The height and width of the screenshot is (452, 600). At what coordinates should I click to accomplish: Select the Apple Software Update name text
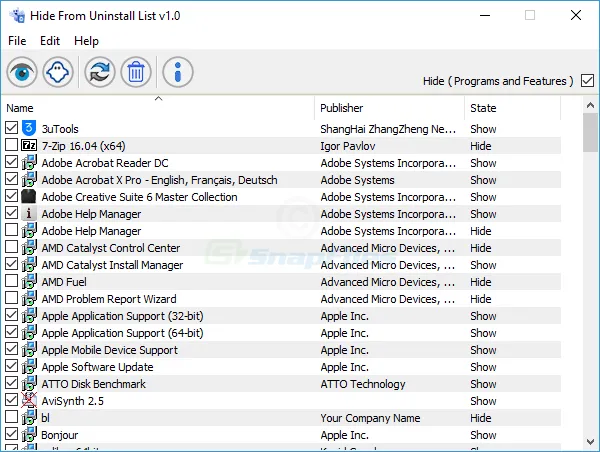pos(97,367)
